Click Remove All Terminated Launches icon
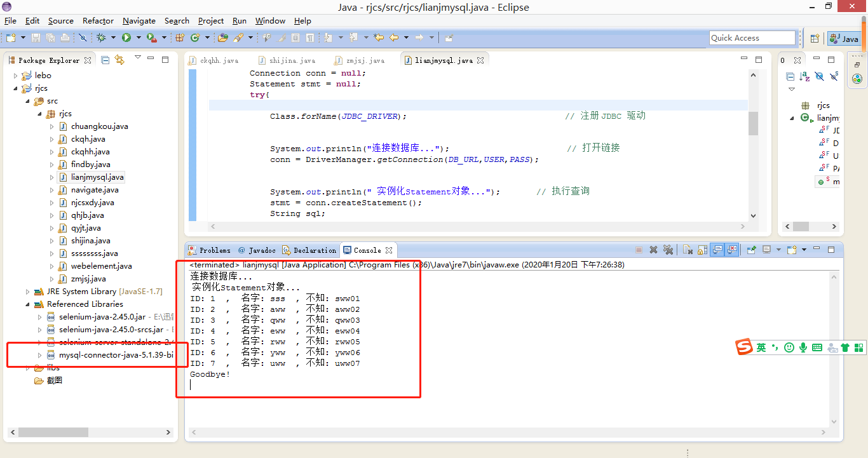868x458 pixels. [x=668, y=250]
